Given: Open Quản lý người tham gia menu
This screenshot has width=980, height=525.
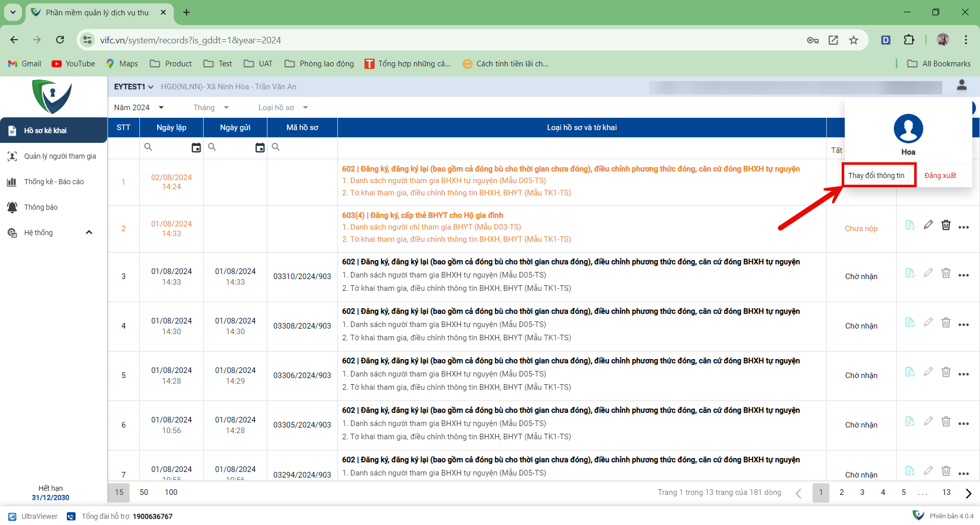Looking at the screenshot, I should [x=60, y=156].
